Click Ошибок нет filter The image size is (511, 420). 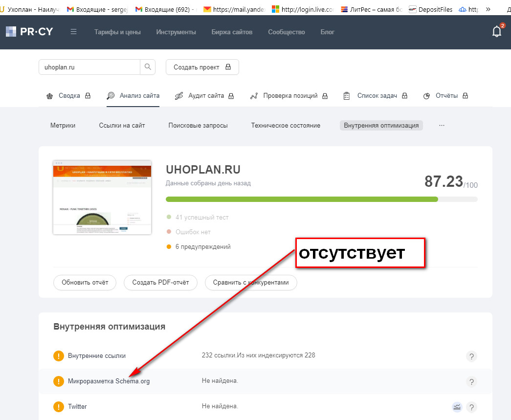pos(189,232)
